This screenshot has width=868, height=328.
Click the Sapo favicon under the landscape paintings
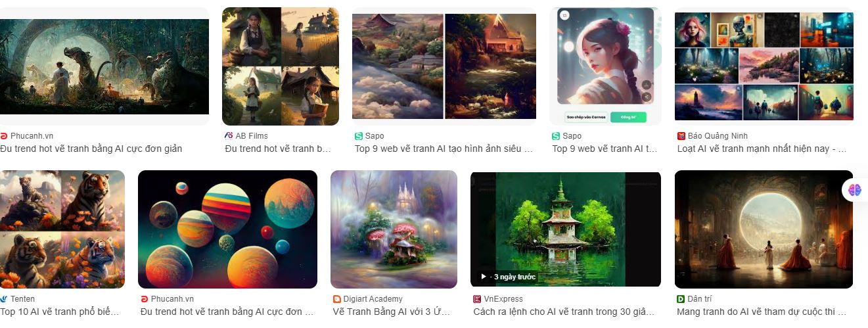pos(359,136)
